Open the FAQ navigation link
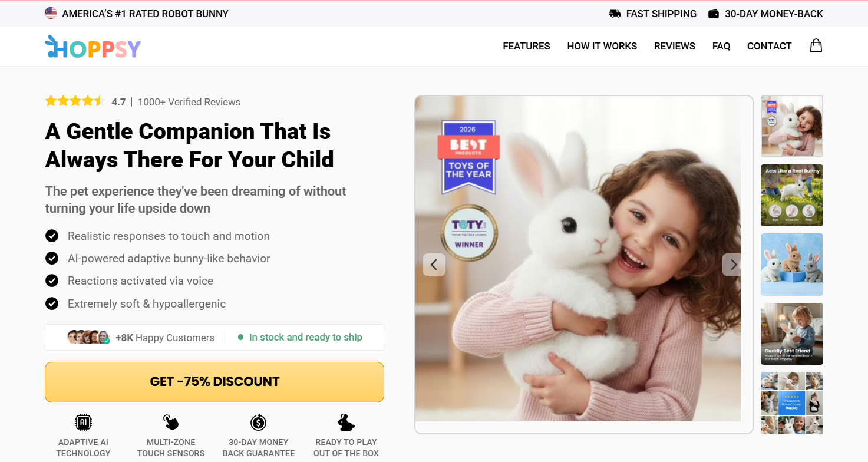 tap(721, 46)
